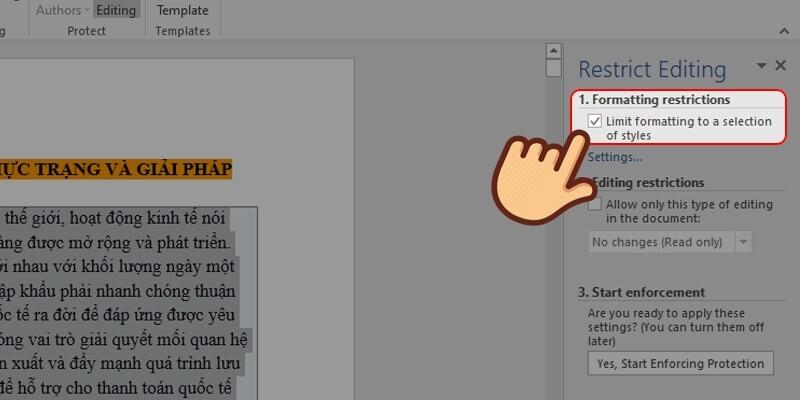Open Restrict Editing from the Protect group
800x400 pixels.
[x=116, y=11]
